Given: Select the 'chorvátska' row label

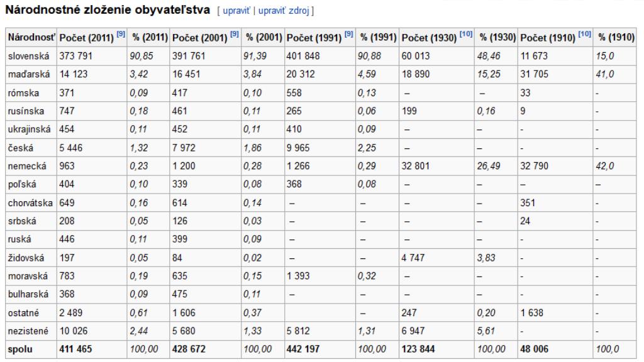Looking at the screenshot, I should tap(30, 203).
